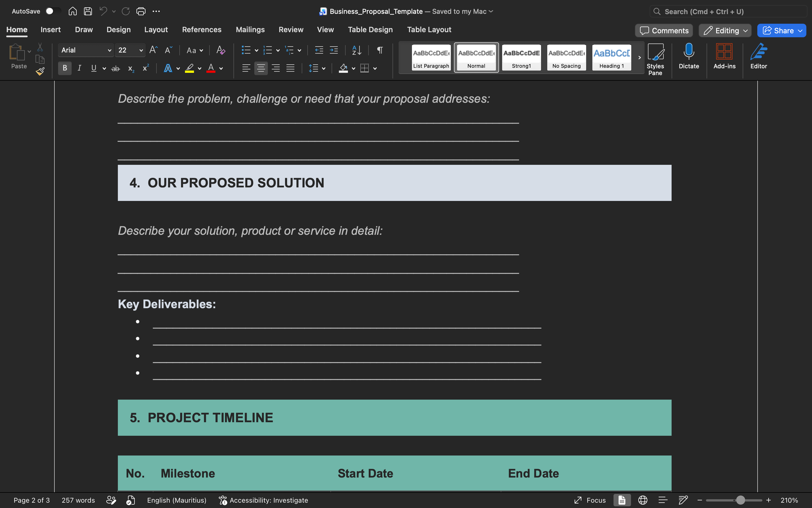
Task: Activate the Format Painter brush
Action: [40, 71]
